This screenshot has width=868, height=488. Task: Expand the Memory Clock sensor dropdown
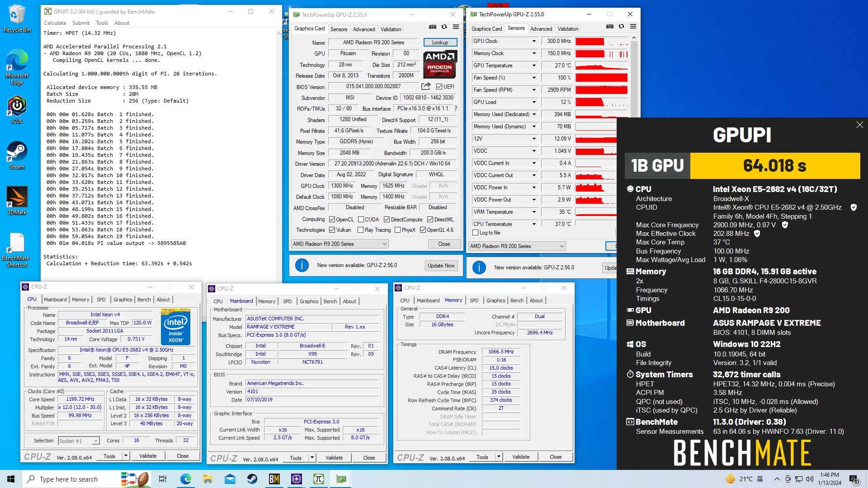(534, 53)
